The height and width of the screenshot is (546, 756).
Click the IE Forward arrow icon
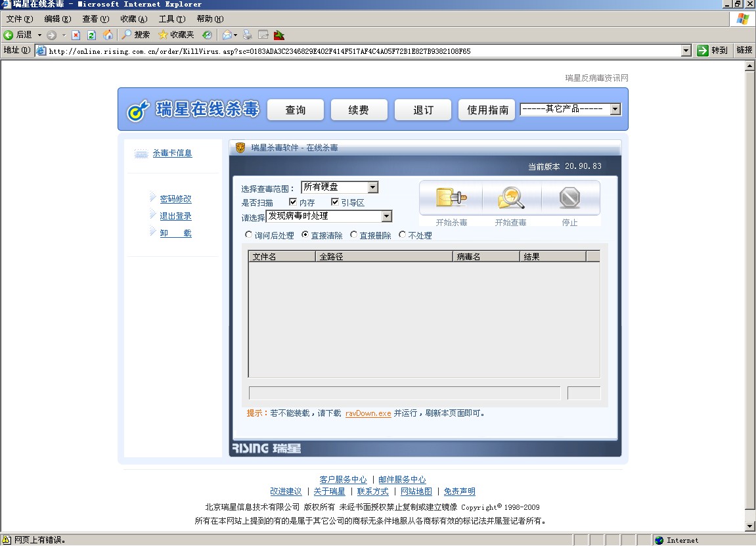click(x=52, y=35)
